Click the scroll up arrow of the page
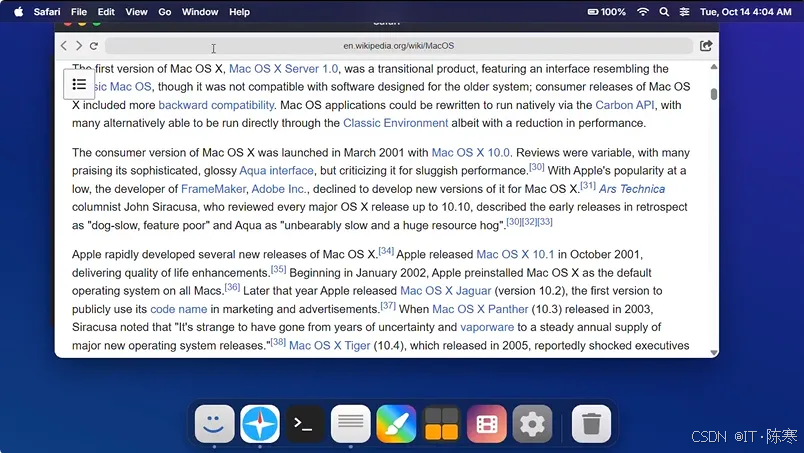804x453 pixels. point(714,67)
